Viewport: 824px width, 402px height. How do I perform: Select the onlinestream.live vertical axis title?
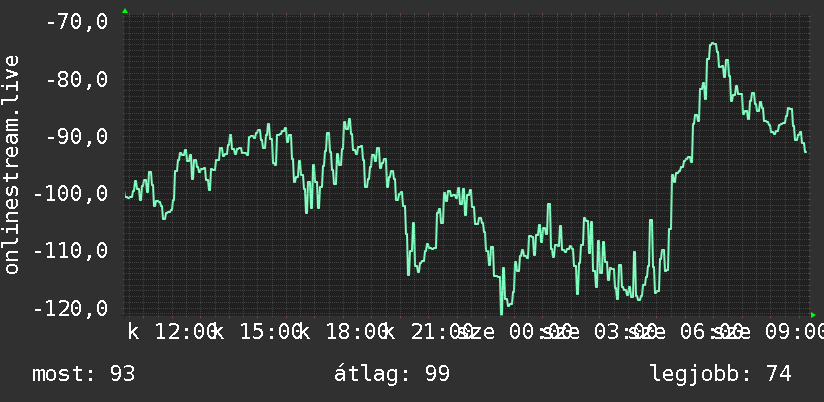(12, 164)
